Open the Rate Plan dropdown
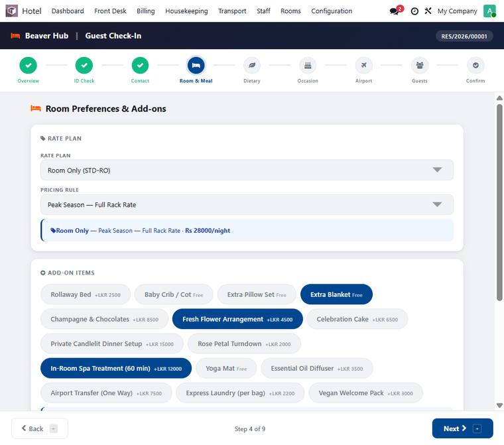Screen dimensions: 504x445 coord(247,170)
